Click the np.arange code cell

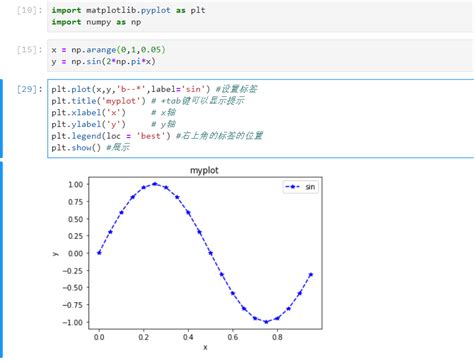(x=260, y=55)
